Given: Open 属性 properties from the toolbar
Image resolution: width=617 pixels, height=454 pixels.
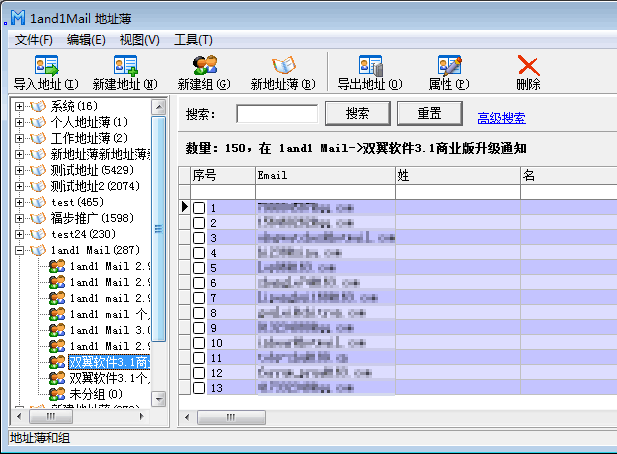Looking at the screenshot, I should [448, 66].
